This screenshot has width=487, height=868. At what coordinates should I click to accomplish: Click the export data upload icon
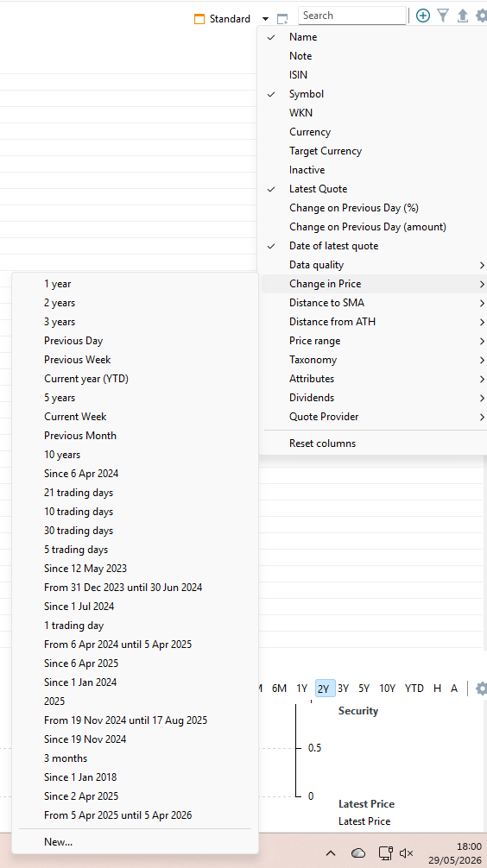tap(463, 16)
